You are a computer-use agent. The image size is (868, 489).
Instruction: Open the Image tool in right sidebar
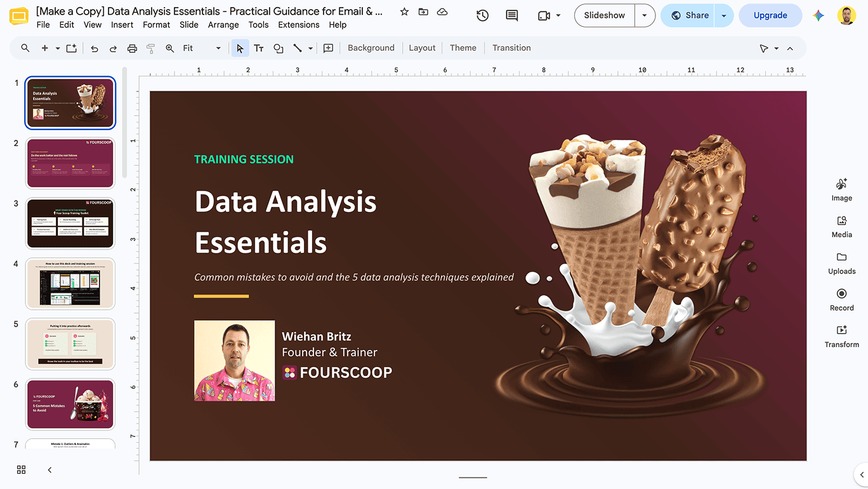pos(842,189)
